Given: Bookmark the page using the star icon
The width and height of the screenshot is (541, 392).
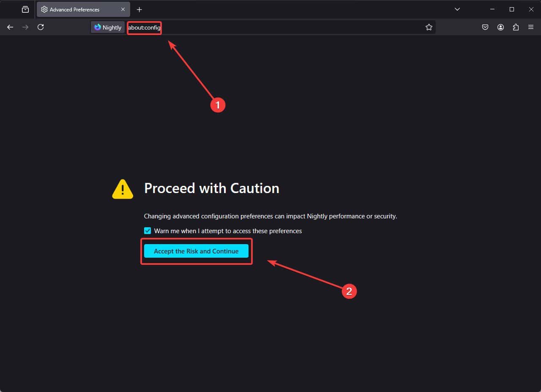Looking at the screenshot, I should pos(429,27).
